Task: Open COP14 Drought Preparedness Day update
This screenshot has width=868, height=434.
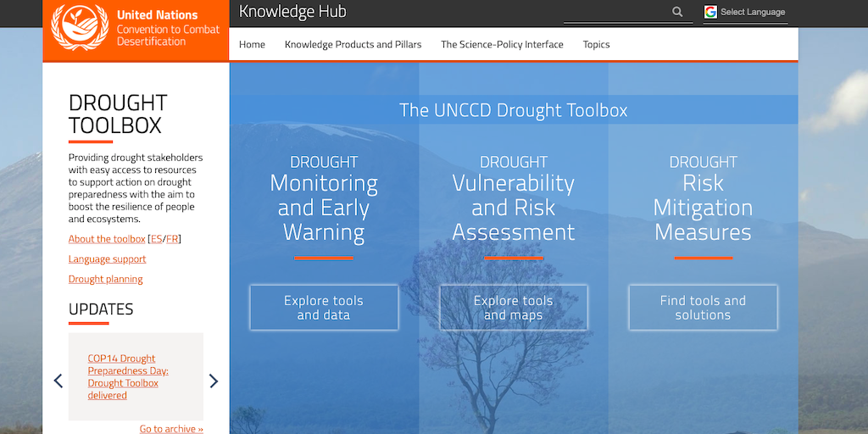Action: [x=128, y=377]
